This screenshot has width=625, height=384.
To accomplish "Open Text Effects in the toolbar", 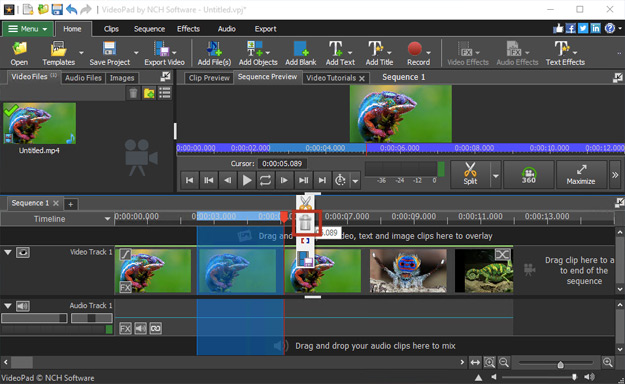I will point(565,53).
